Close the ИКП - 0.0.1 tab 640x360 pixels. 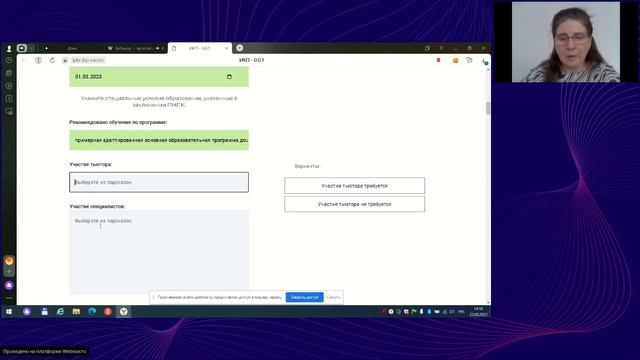(227, 48)
